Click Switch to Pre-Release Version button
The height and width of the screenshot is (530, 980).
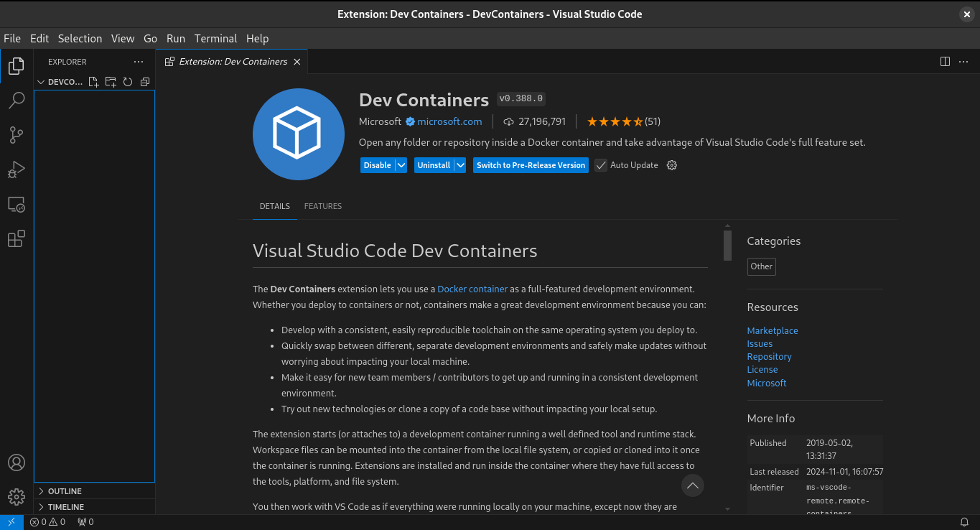(531, 165)
